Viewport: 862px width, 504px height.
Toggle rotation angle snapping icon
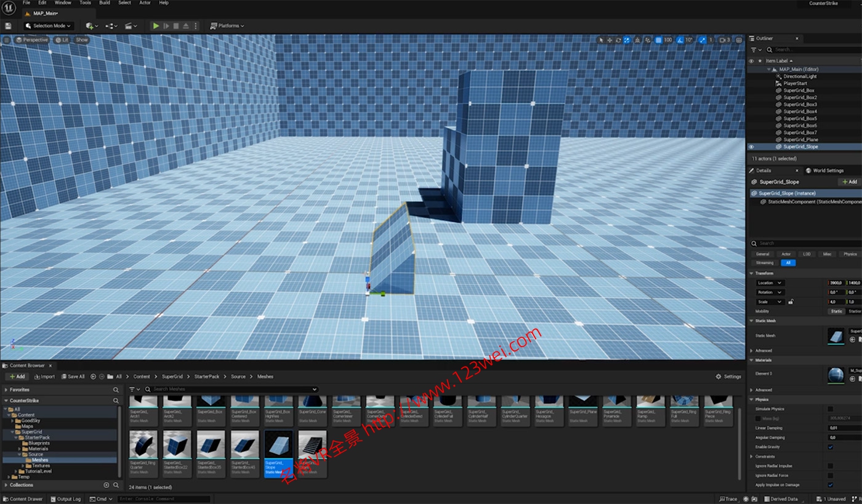click(680, 40)
